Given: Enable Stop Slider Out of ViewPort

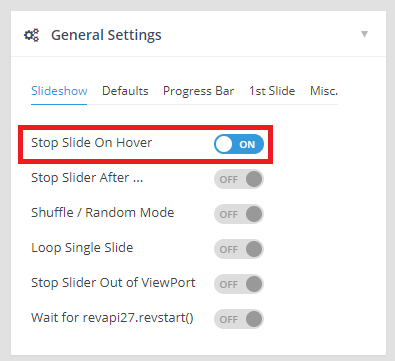Looking at the screenshot, I should [239, 284].
